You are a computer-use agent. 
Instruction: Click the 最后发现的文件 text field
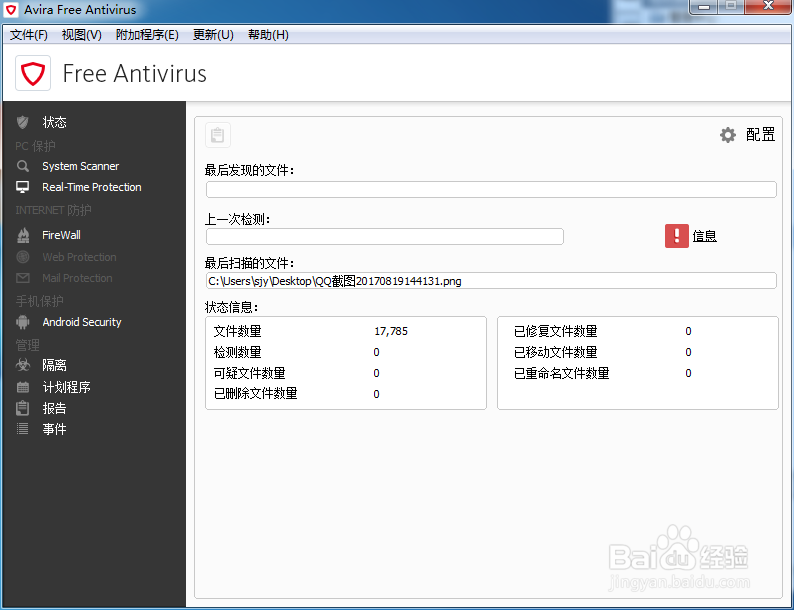[x=491, y=189]
